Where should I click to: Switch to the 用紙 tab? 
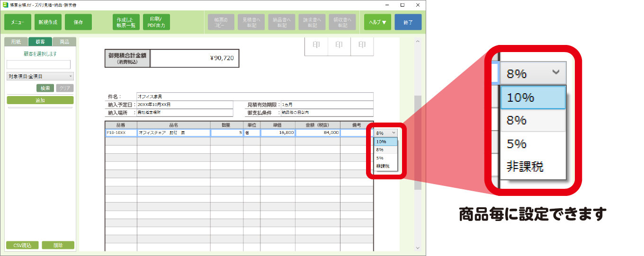click(x=16, y=42)
